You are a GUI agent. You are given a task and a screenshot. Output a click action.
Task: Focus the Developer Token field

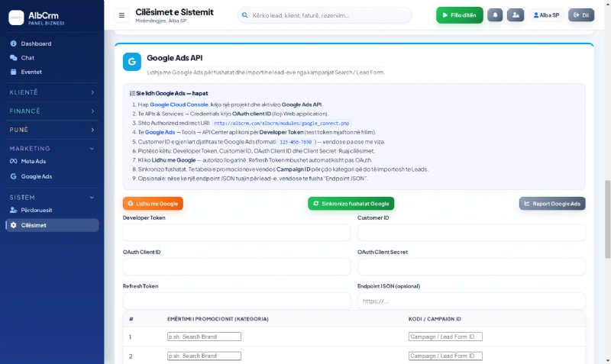(x=237, y=233)
